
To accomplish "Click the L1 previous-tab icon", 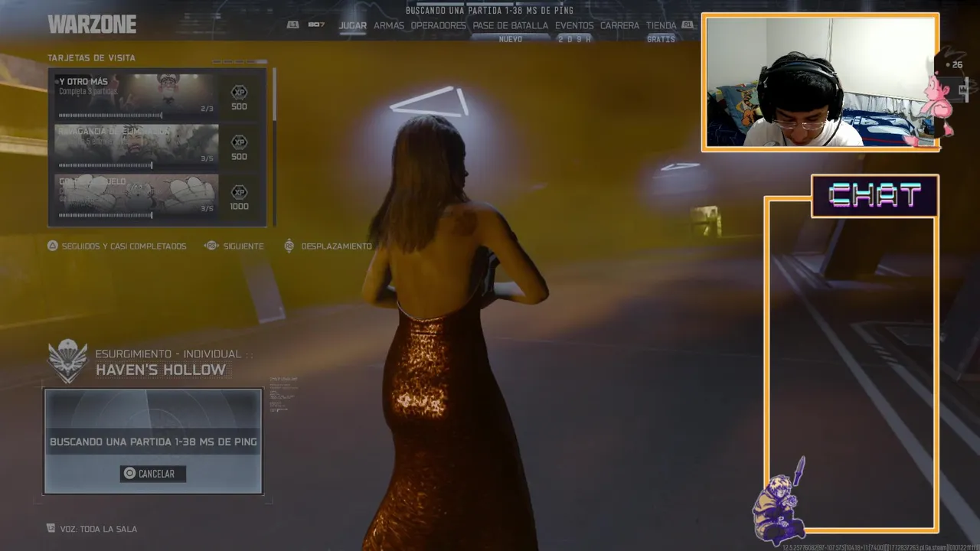I will pyautogui.click(x=292, y=25).
